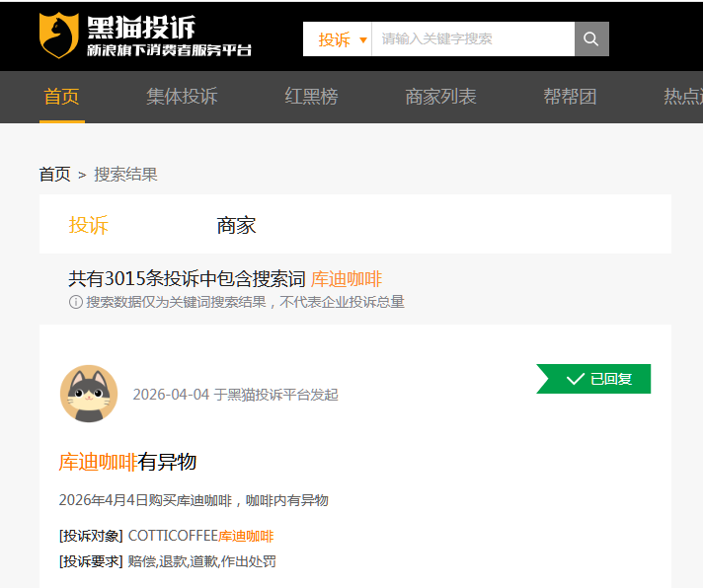Select the 投诉 results tab
Image resolution: width=703 pixels, height=588 pixels.
[x=88, y=225]
